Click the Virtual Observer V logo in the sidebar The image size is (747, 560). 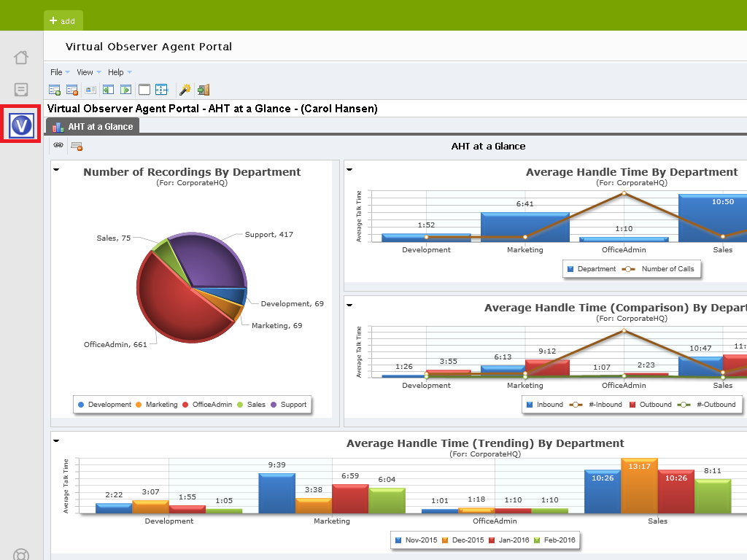pos(20,124)
